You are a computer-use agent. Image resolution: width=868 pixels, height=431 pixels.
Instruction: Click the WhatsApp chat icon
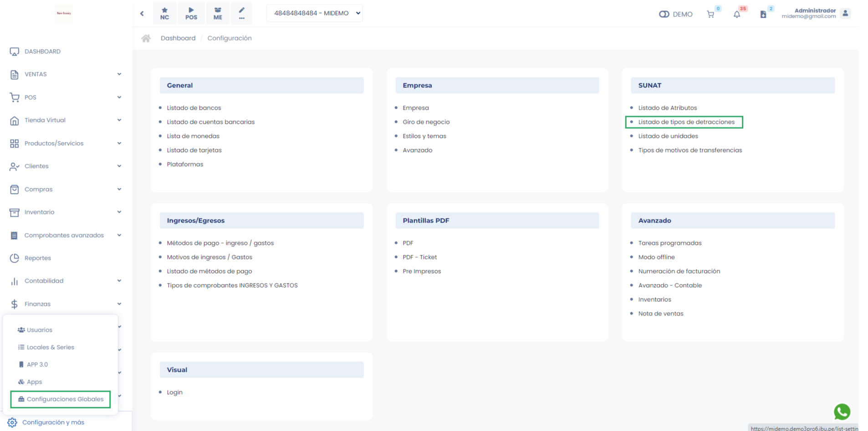click(842, 411)
